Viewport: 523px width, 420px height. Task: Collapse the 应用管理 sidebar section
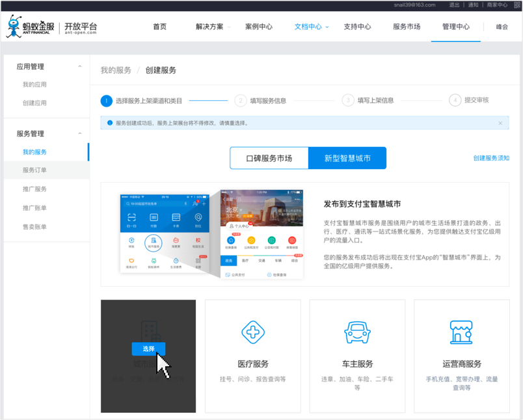click(80, 66)
